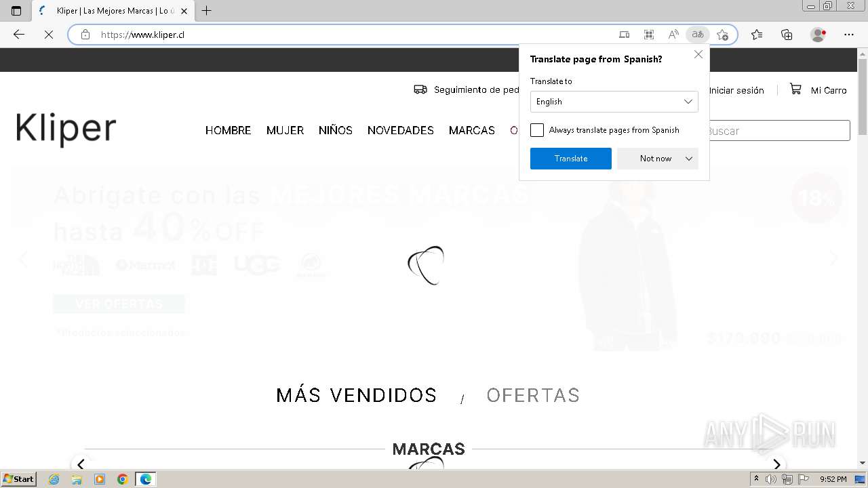This screenshot has width=868, height=488.
Task: Add this page to favorites star
Action: [x=722, y=35]
